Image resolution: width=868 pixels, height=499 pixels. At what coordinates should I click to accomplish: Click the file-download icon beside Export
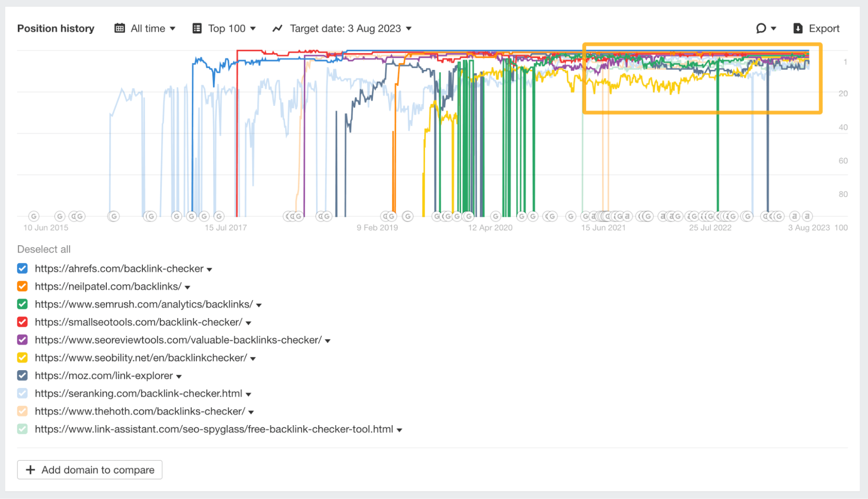point(797,28)
